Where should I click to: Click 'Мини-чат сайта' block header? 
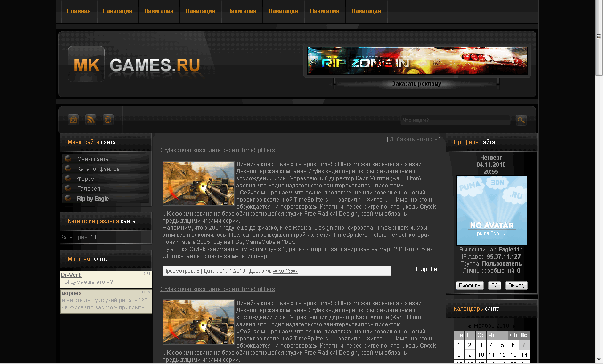tap(106, 259)
